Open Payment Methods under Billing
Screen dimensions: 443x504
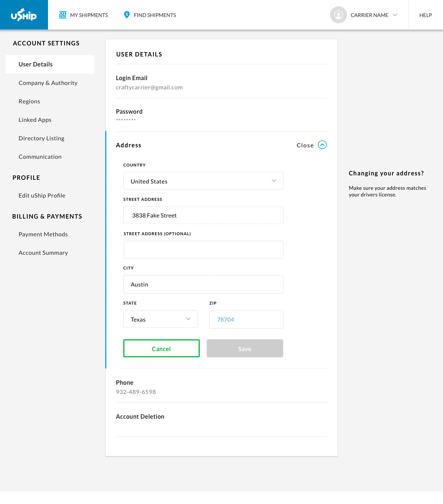pos(43,234)
